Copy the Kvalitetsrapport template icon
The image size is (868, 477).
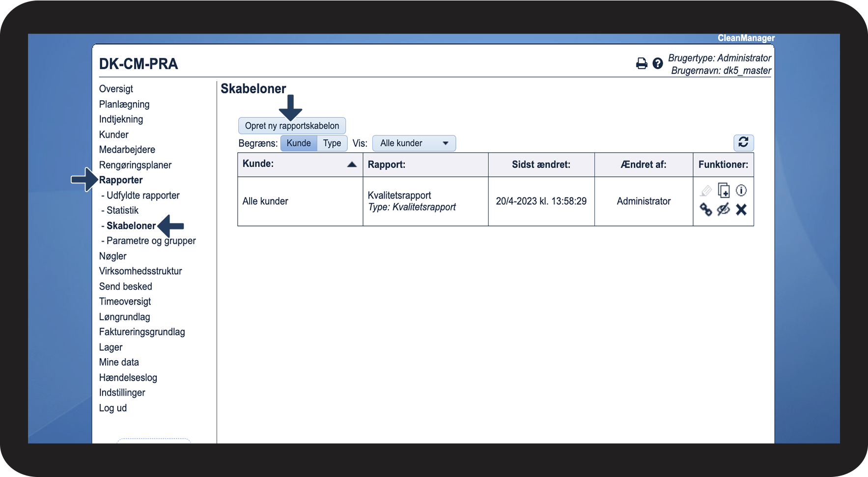(724, 190)
